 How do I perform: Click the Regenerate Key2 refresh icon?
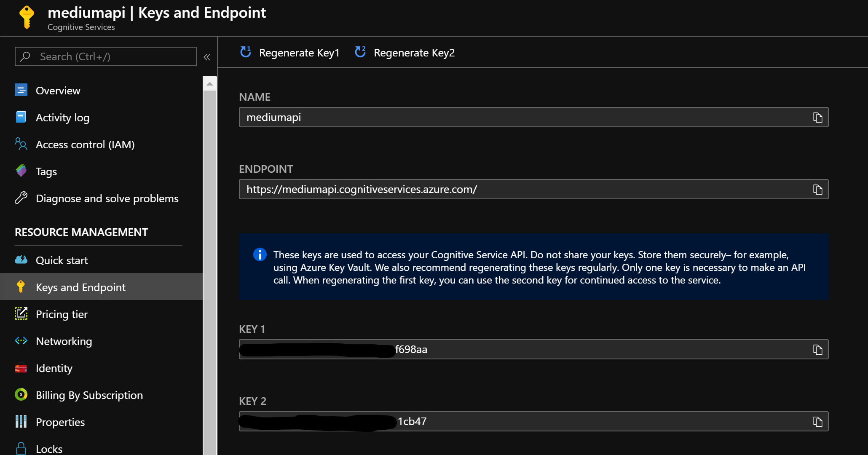360,52
